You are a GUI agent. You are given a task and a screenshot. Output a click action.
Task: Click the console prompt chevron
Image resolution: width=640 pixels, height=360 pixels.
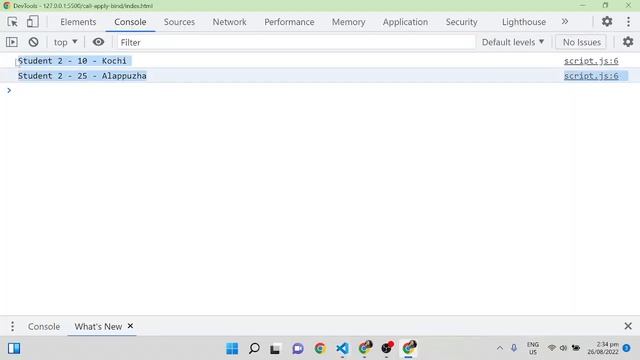[9, 90]
